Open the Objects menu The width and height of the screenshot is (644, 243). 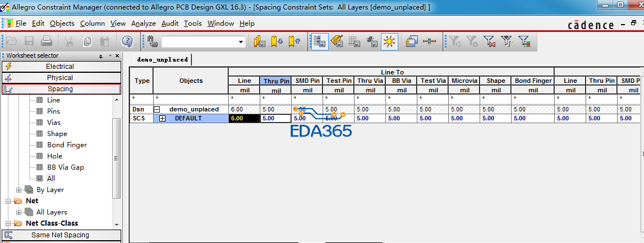coord(62,24)
